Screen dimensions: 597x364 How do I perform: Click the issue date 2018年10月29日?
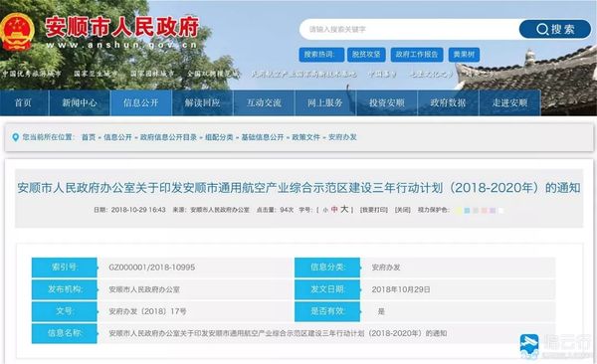click(x=401, y=289)
